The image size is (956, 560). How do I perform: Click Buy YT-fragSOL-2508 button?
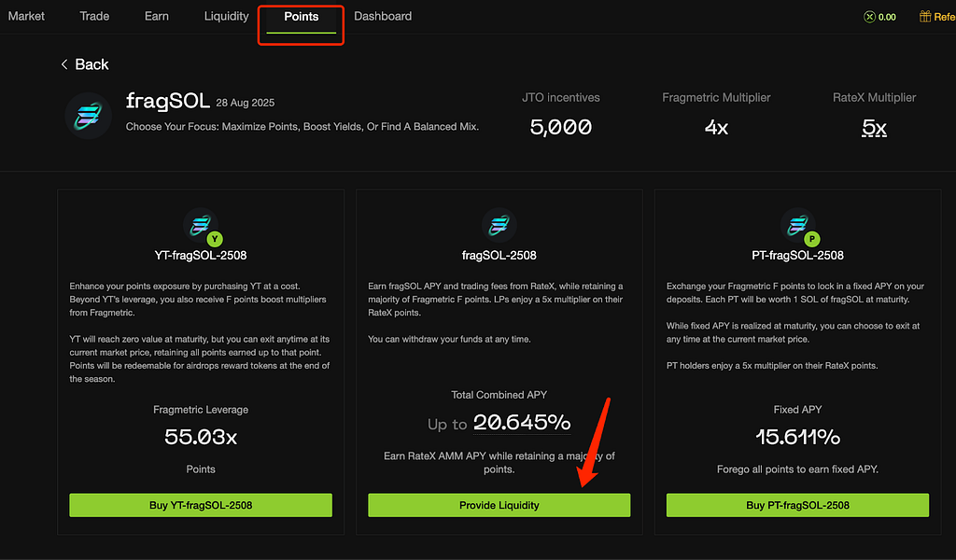coord(201,505)
